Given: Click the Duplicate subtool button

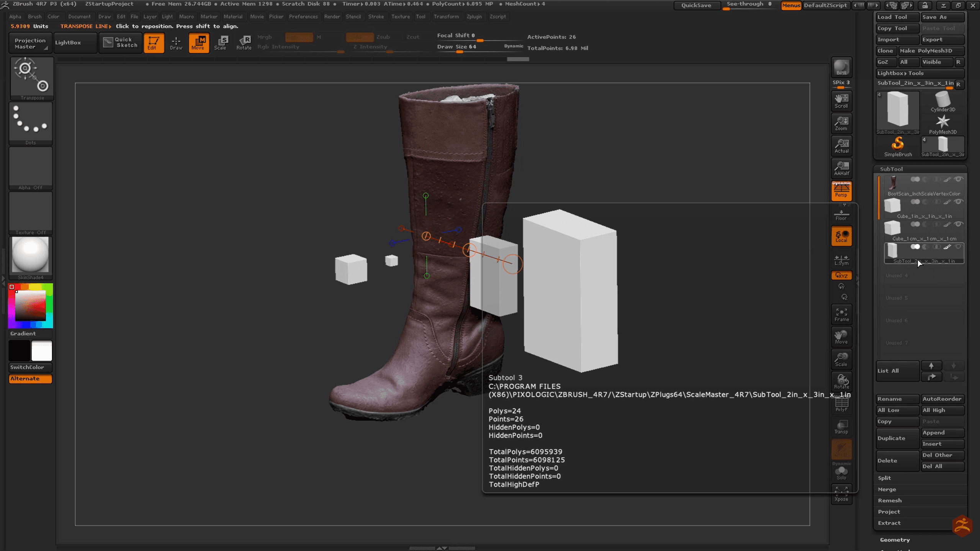Looking at the screenshot, I should (x=897, y=438).
